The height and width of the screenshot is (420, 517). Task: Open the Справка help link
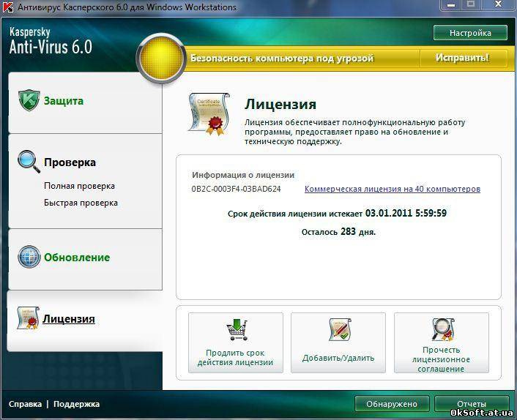[26, 404]
